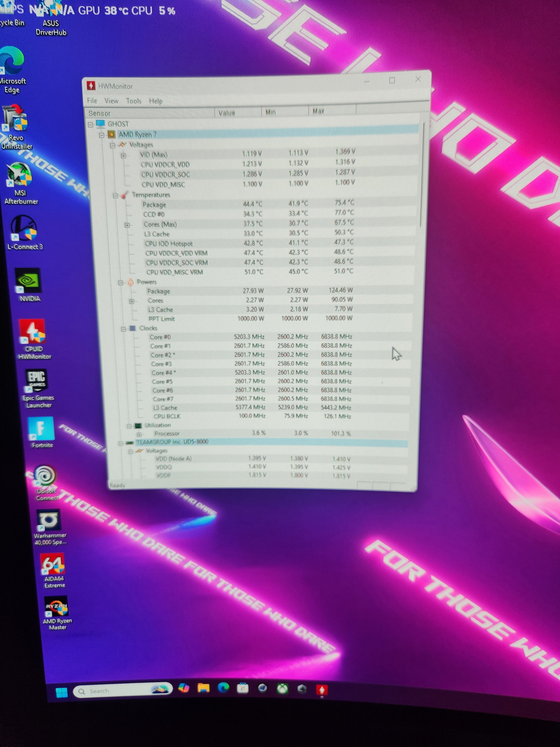The height and width of the screenshot is (747, 560).
Task: Click the Package power 124.46 W max value
Action: pyautogui.click(x=341, y=290)
